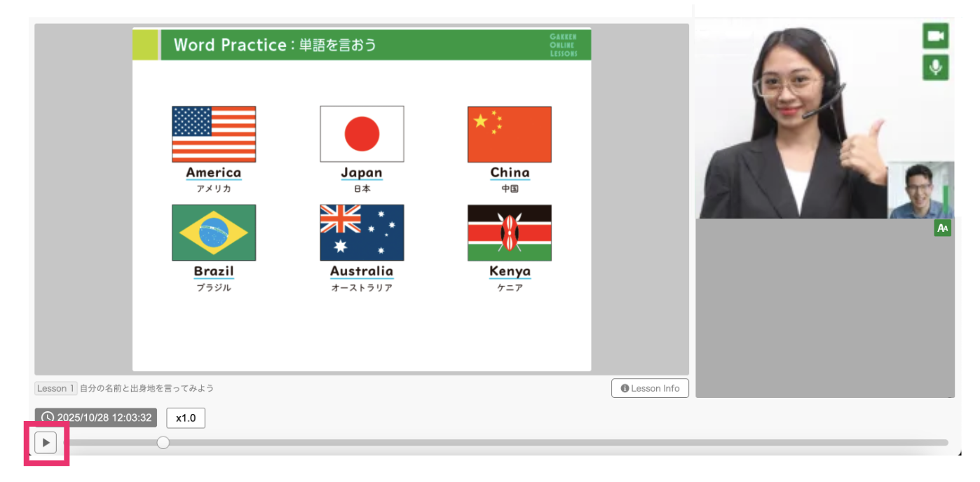980x482 pixels.
Task: Select the Lesson 1 label tag
Action: click(55, 388)
